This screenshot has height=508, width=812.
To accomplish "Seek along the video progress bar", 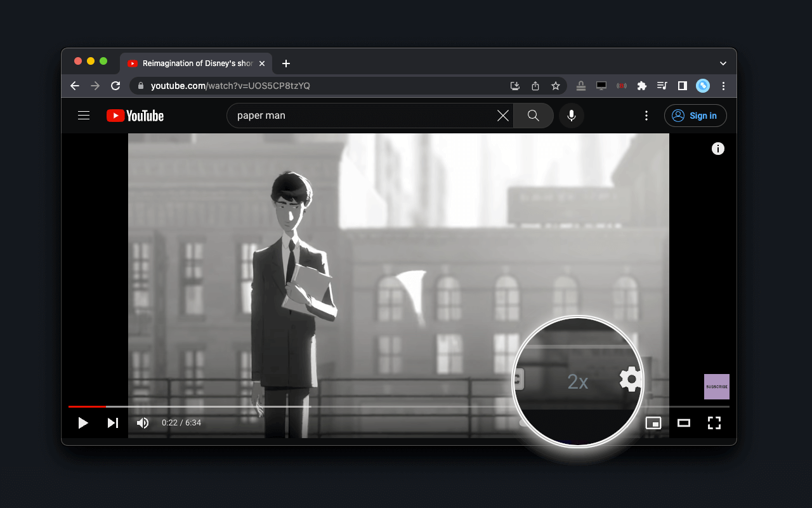I will click(399, 406).
